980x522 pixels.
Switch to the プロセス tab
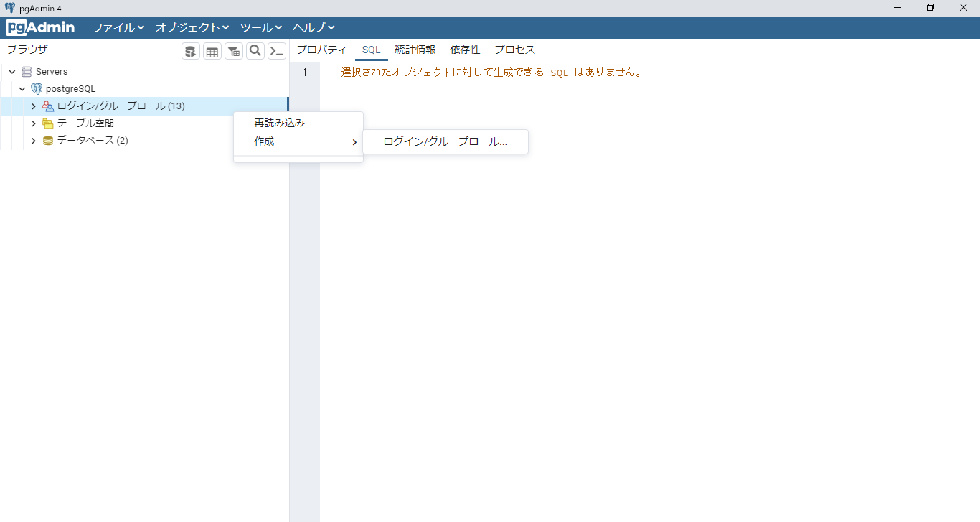click(514, 50)
